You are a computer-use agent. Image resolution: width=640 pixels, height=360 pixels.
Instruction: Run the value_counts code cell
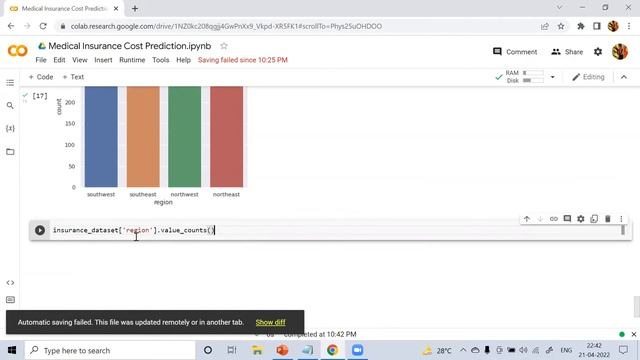tap(40, 230)
